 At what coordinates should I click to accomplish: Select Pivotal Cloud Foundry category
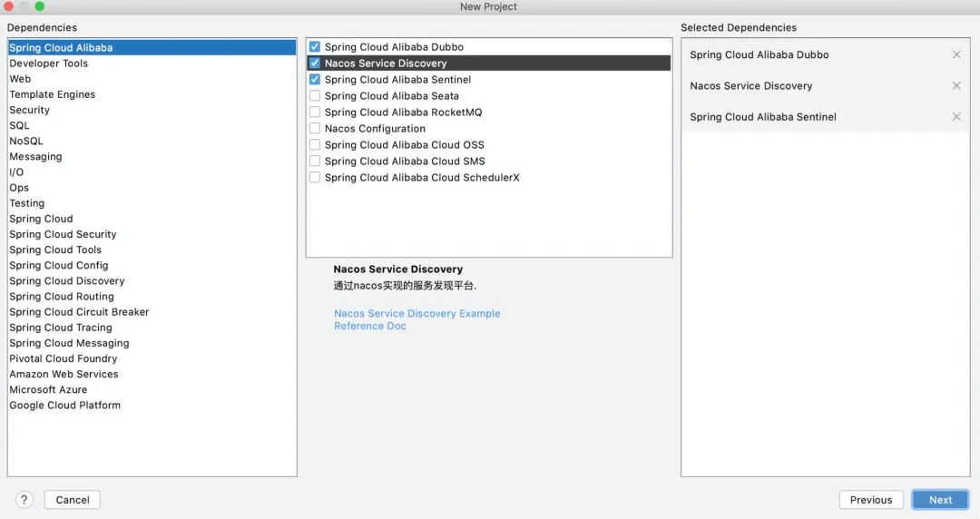click(152, 358)
